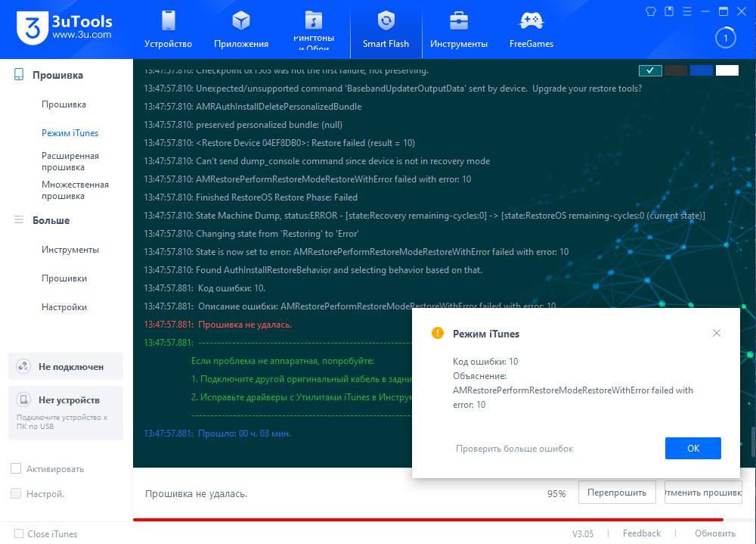
Task: Select the teal checked log theme swatch
Action: pyautogui.click(x=650, y=70)
